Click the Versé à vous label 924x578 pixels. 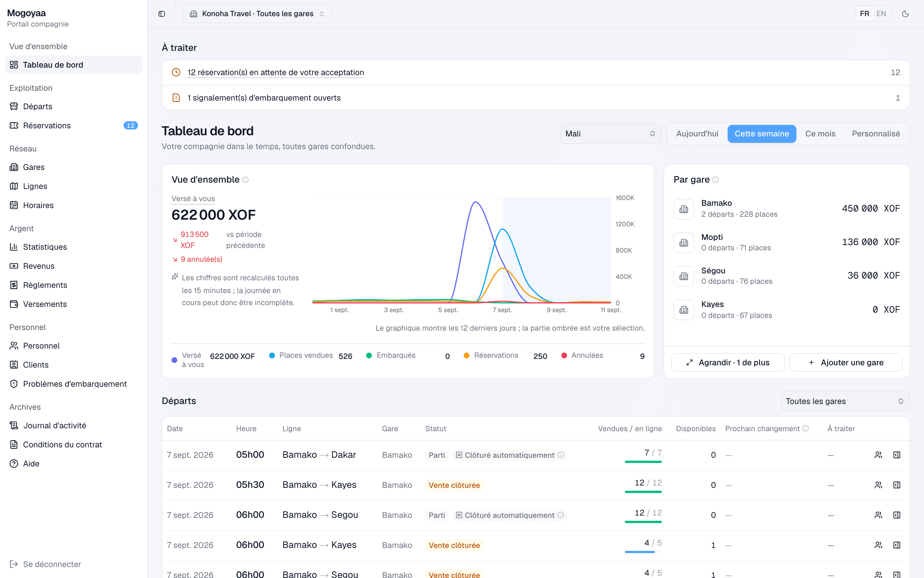tap(193, 199)
